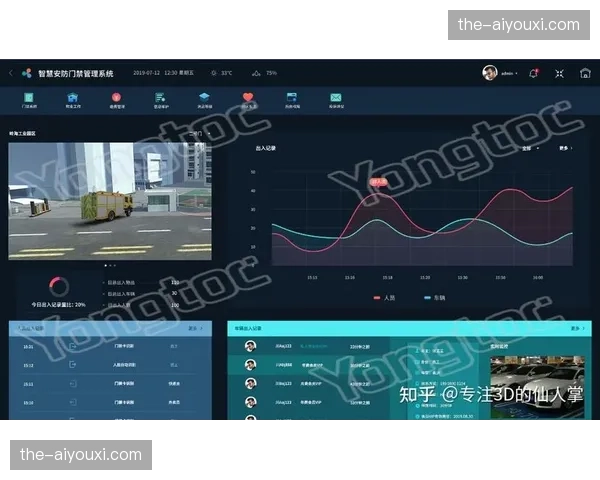
Task: Open the '全部' filter dropdown on chart
Action: (529, 148)
